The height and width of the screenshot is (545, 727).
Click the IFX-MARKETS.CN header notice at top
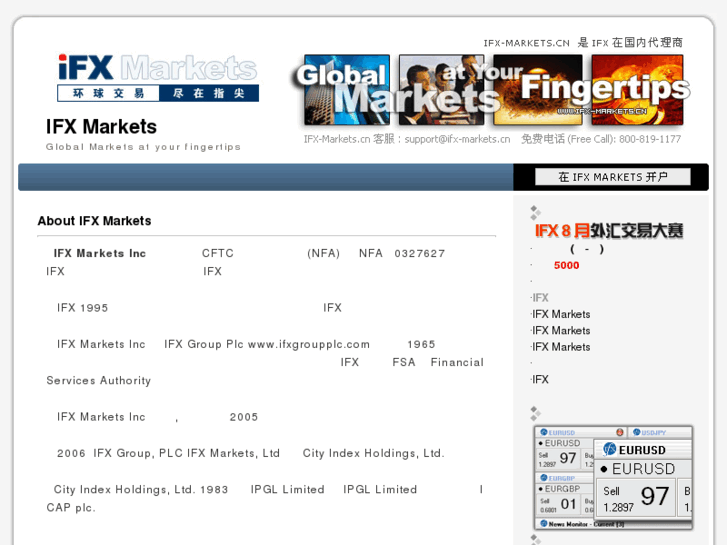(583, 43)
